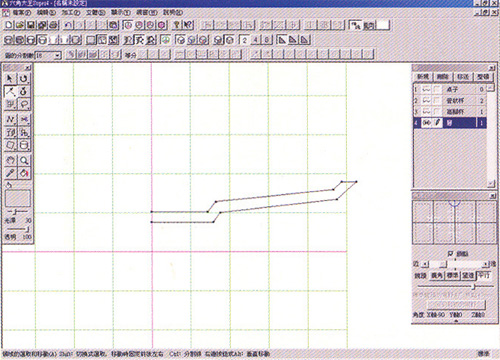Open the first menu in menu bar
The height and width of the screenshot is (360, 500).
click(22, 13)
